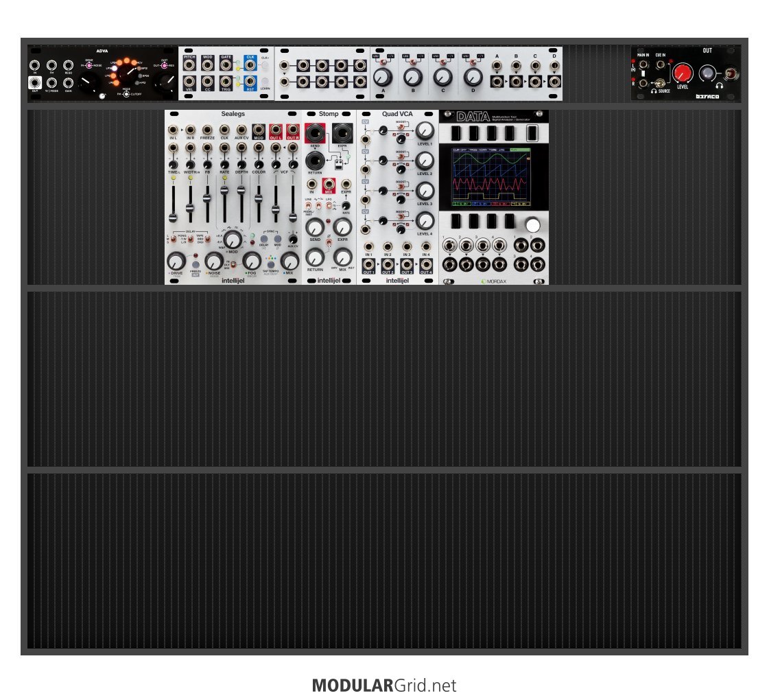Click the ADVA filter OUT jack
Image resolution: width=769 pixels, height=700 pixels.
point(35,82)
